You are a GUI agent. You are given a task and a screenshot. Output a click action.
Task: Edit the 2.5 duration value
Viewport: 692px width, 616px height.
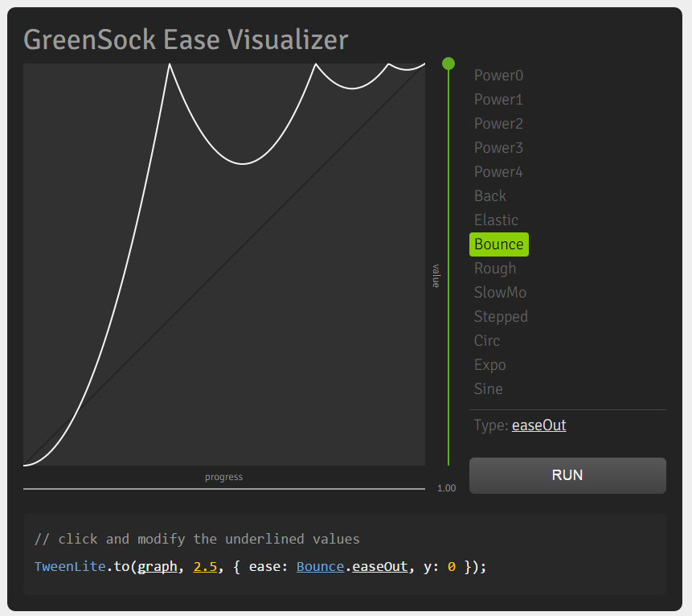205,567
